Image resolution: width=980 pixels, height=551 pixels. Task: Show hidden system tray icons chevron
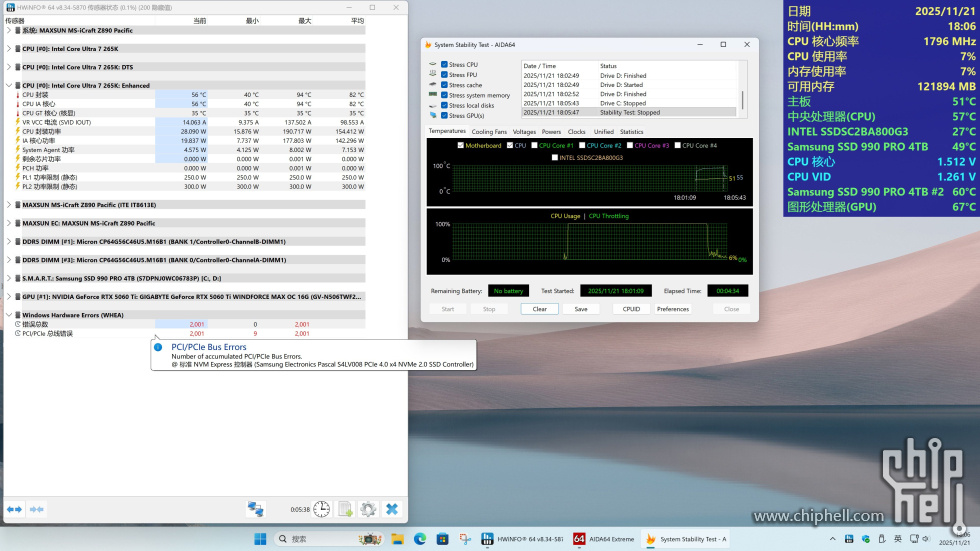click(x=832, y=539)
